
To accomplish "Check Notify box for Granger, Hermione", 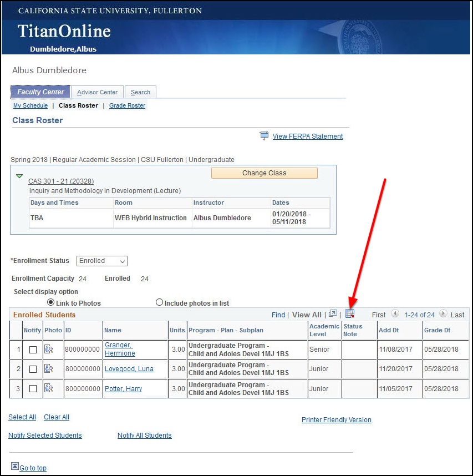I will pyautogui.click(x=33, y=350).
